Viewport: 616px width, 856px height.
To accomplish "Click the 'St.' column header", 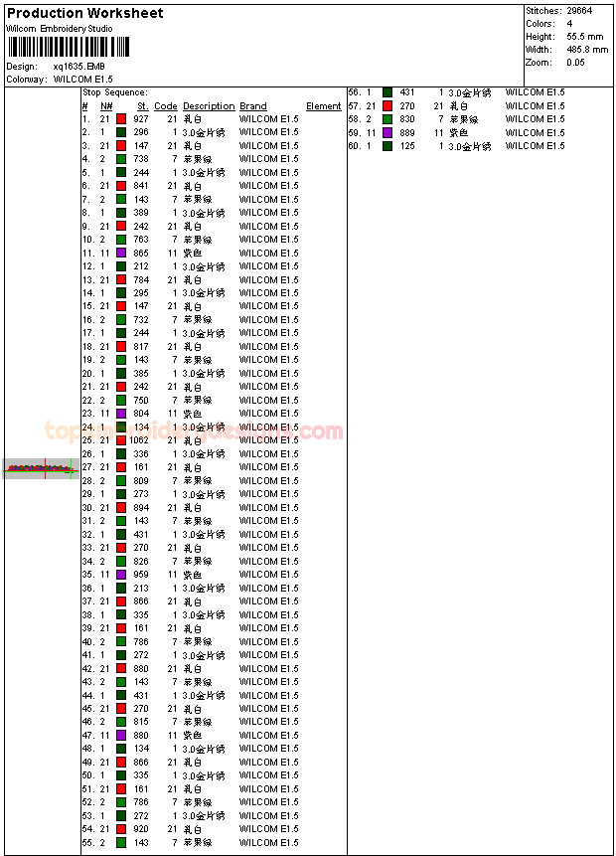I will [x=142, y=106].
